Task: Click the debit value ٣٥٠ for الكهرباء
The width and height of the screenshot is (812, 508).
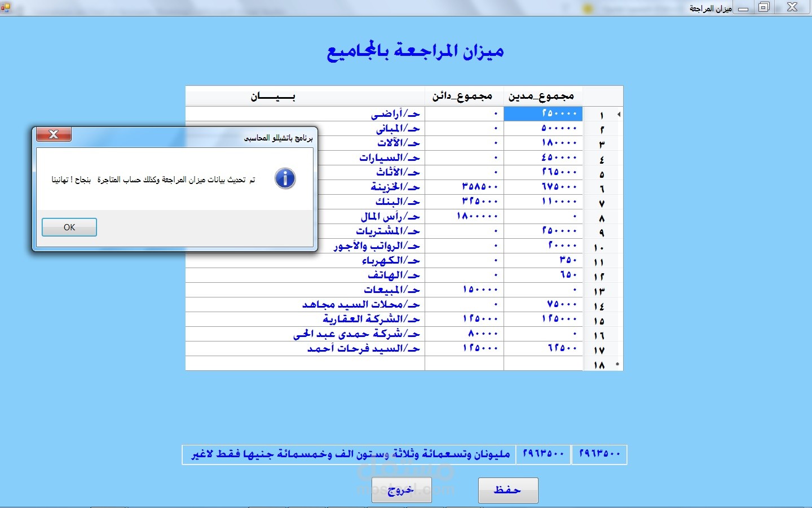Action: 543,261
